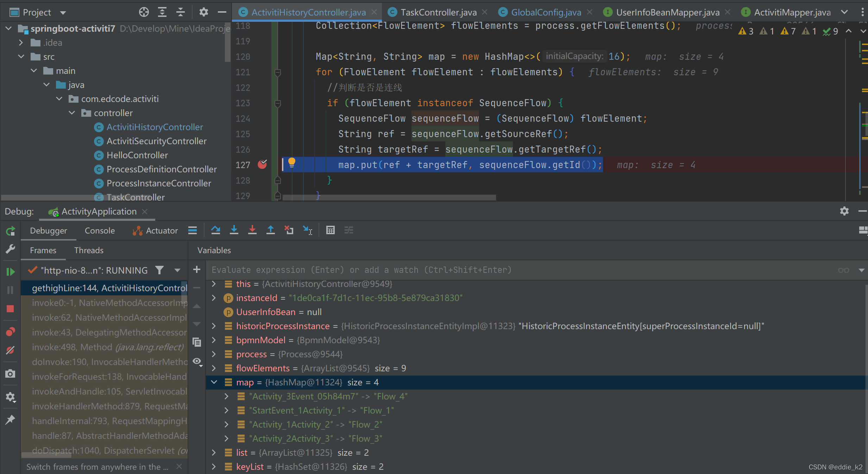This screenshot has height=474, width=868.
Task: Pause the program
Action: coord(10,290)
